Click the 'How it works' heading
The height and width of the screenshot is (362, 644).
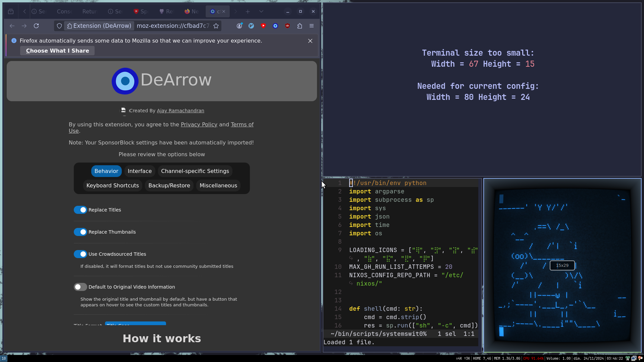[x=162, y=339]
